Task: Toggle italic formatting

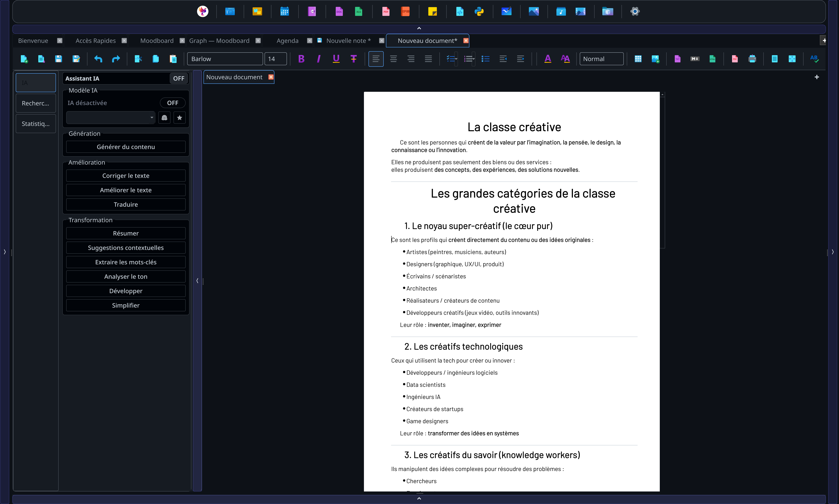Action: coord(319,59)
